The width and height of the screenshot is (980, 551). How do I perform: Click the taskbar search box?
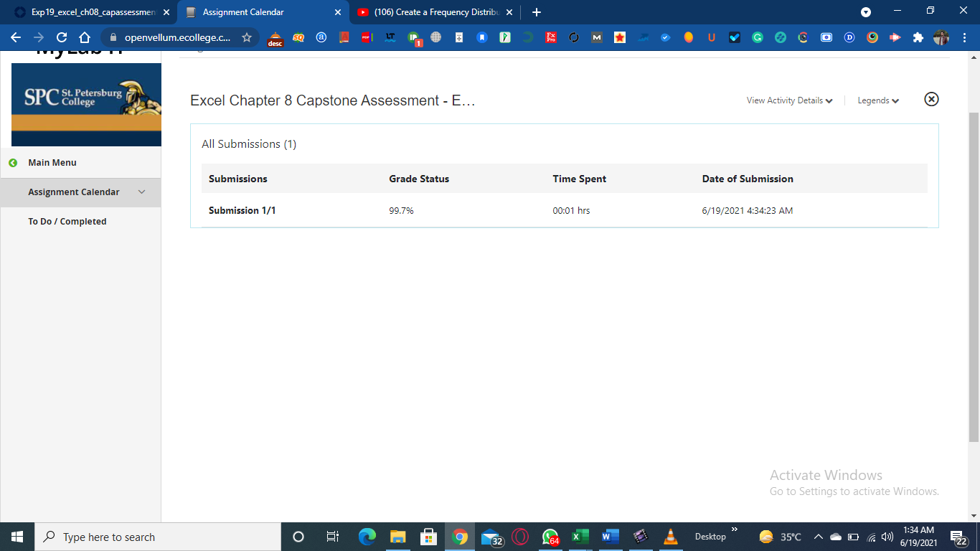pyautogui.click(x=158, y=537)
